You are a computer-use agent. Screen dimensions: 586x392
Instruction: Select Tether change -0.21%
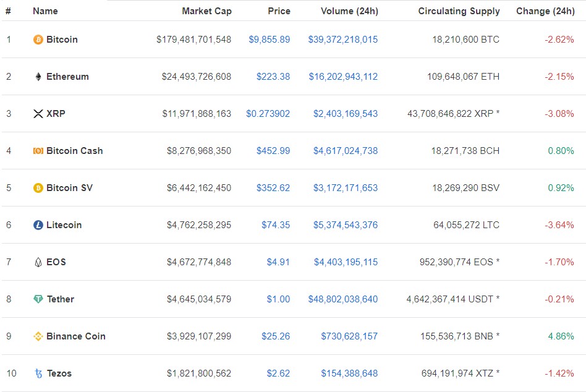click(559, 299)
